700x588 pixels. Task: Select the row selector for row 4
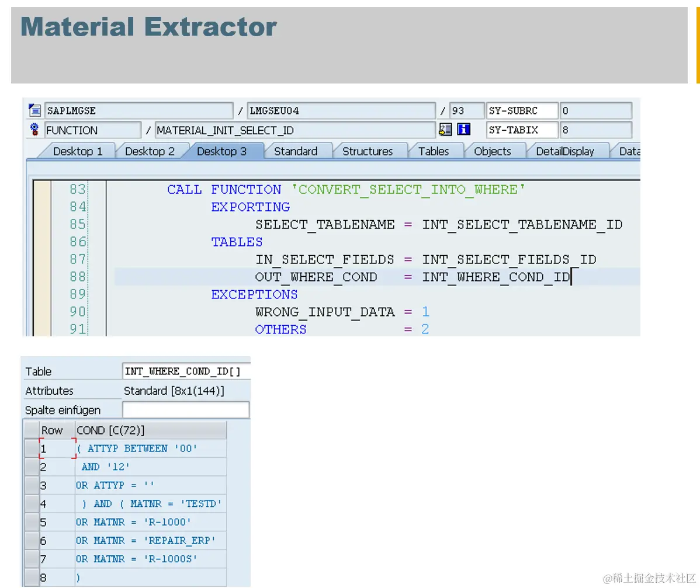pyautogui.click(x=31, y=504)
